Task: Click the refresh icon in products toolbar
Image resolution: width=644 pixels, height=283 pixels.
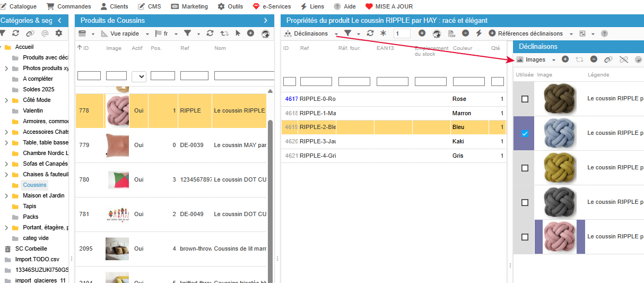Action: 210,33
